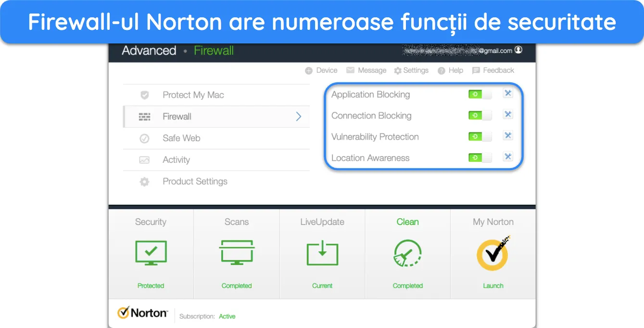Click Completed status under Scans
This screenshot has width=644, height=328.
coord(237,286)
